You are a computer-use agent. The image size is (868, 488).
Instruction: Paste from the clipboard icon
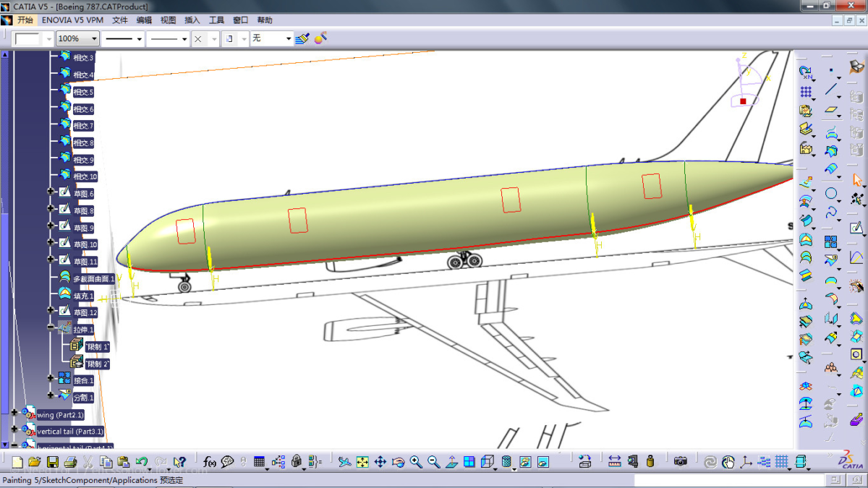coord(124,462)
